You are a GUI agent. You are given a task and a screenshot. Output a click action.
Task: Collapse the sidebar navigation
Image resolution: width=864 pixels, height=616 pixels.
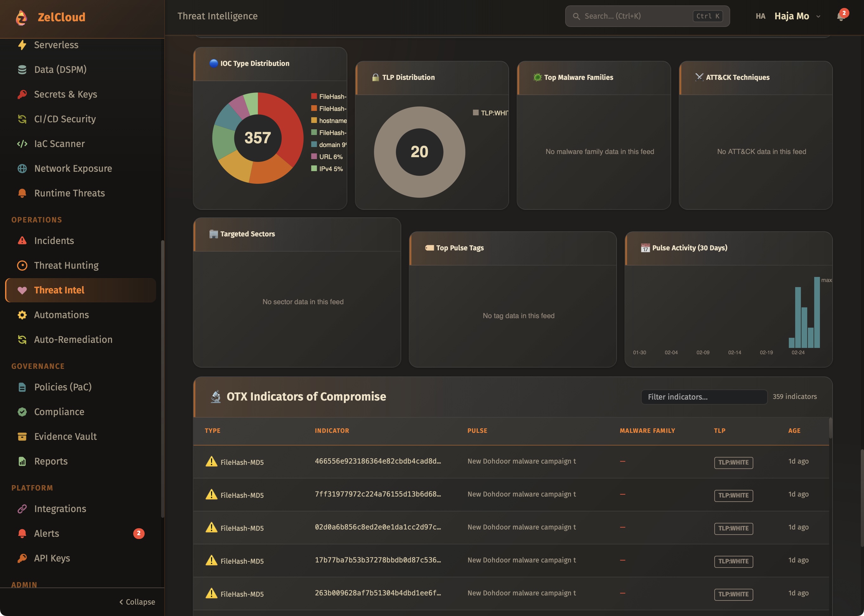coord(137,602)
